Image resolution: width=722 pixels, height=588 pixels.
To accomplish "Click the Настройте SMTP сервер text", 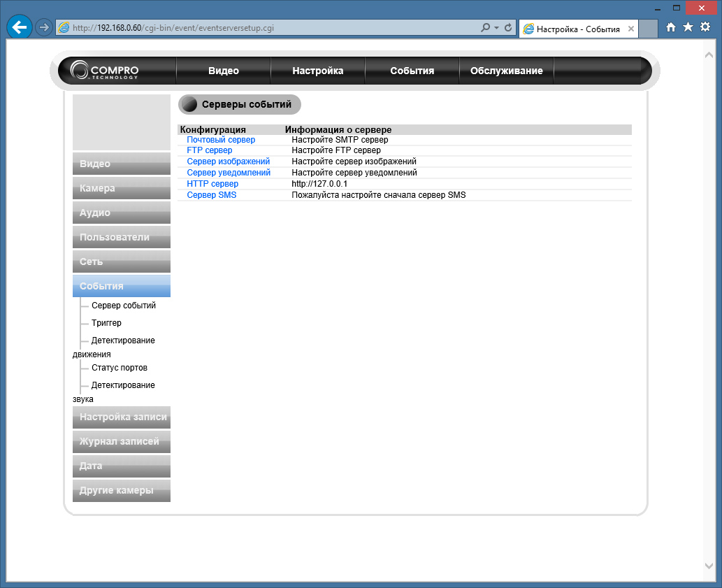I will point(340,140).
